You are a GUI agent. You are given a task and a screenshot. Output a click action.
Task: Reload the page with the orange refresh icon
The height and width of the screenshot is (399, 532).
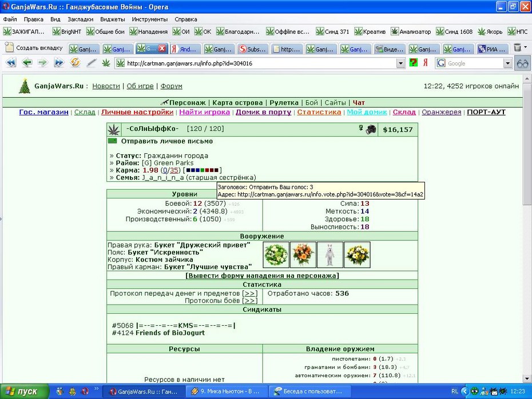click(75, 63)
